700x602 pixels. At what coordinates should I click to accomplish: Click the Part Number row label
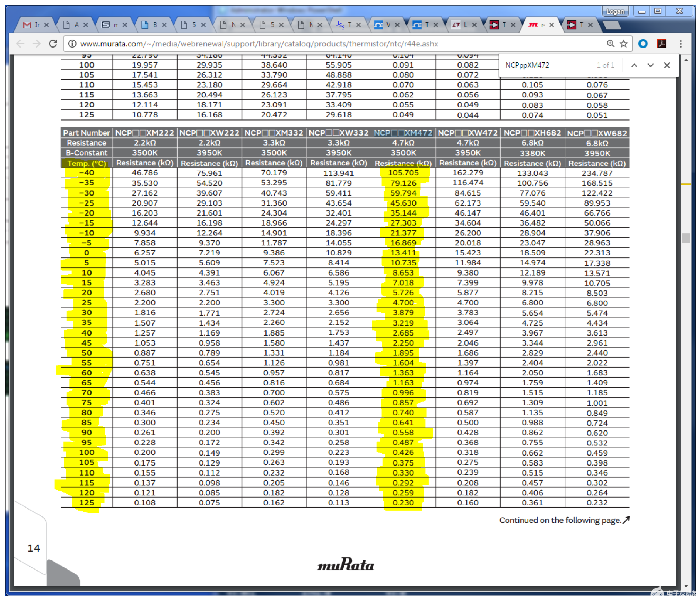tap(86, 133)
